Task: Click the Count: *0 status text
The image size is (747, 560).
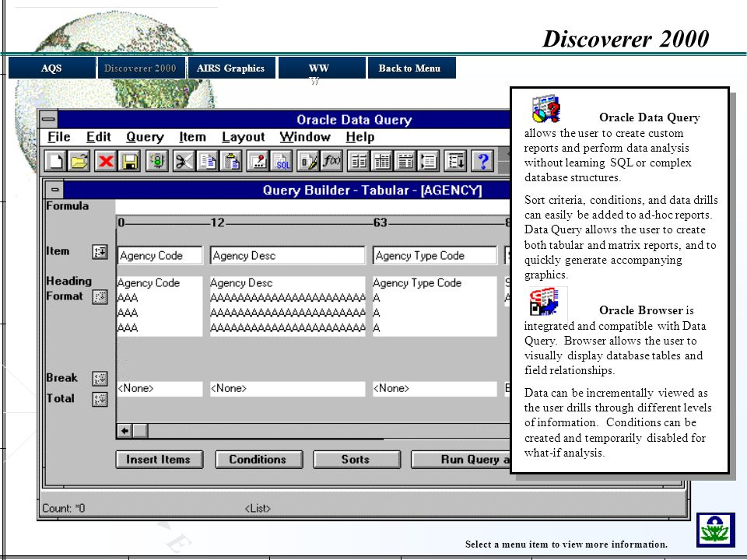Action: tap(64, 508)
